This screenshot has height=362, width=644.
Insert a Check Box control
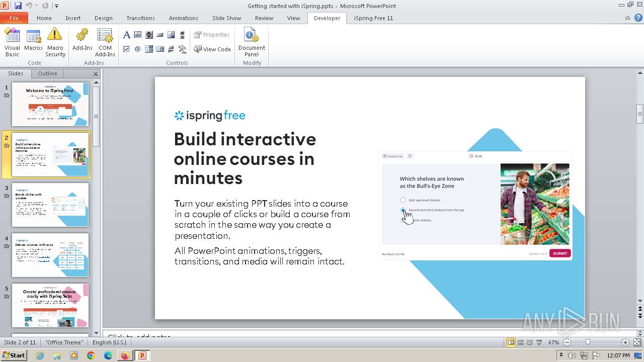[x=127, y=49]
